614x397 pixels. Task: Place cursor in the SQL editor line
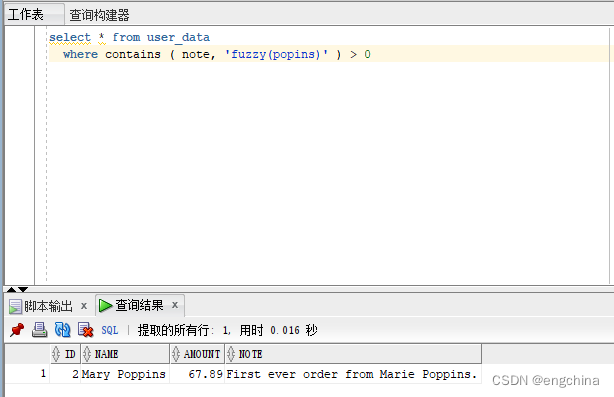pyautogui.click(x=328, y=54)
